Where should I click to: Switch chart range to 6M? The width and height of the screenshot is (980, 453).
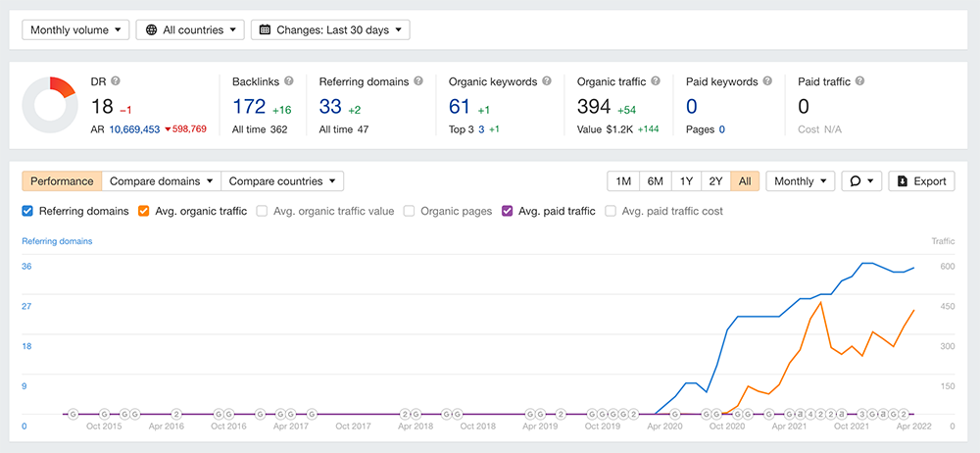(656, 181)
